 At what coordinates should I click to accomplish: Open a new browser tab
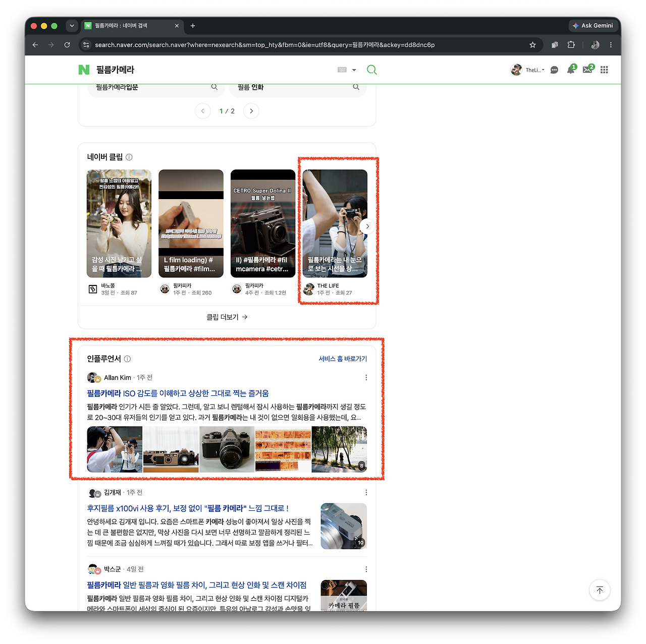click(x=193, y=26)
